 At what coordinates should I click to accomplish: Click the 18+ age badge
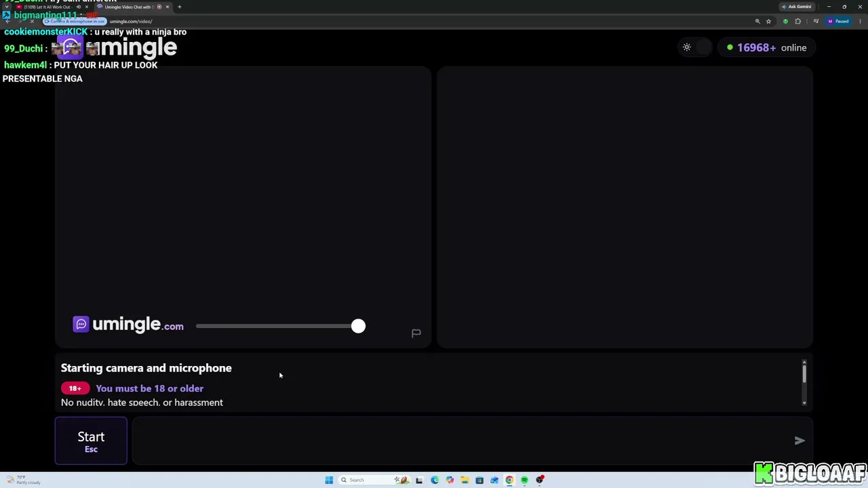coord(75,388)
